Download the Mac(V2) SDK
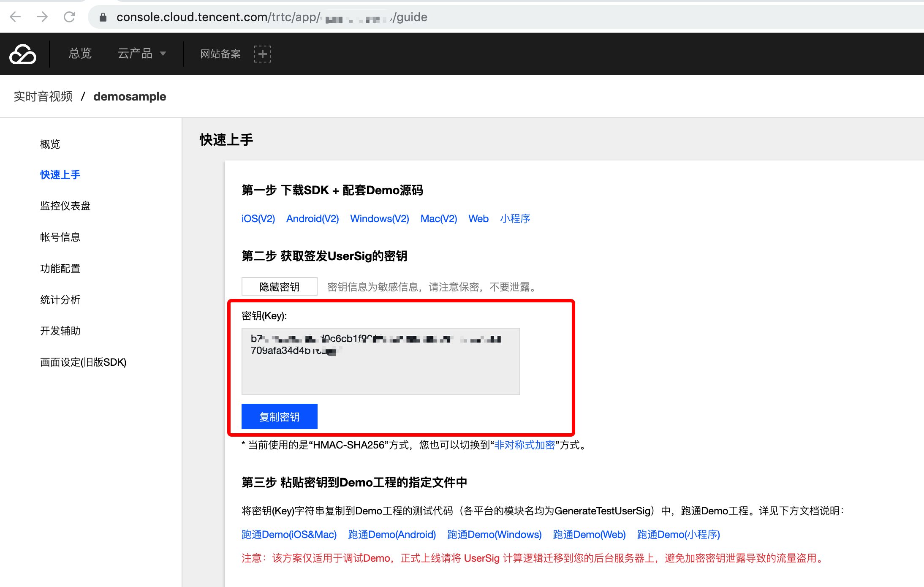This screenshot has height=587, width=924. [x=439, y=219]
